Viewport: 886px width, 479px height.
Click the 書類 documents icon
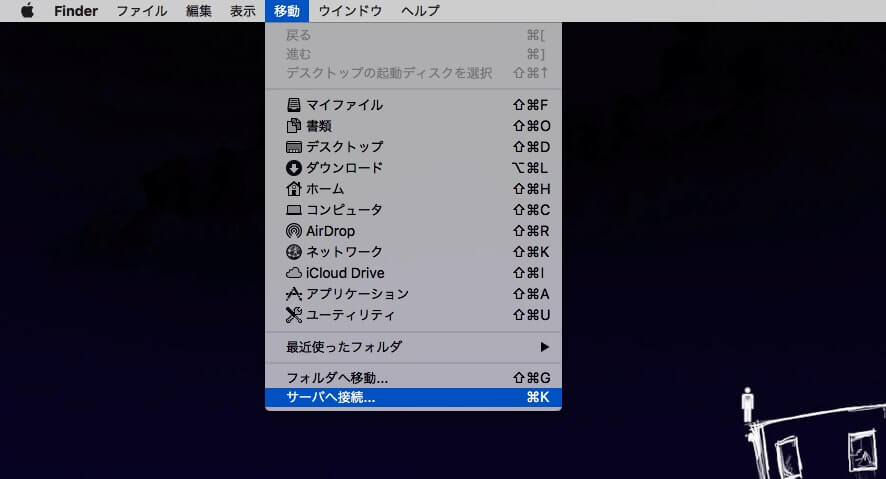[x=293, y=126]
